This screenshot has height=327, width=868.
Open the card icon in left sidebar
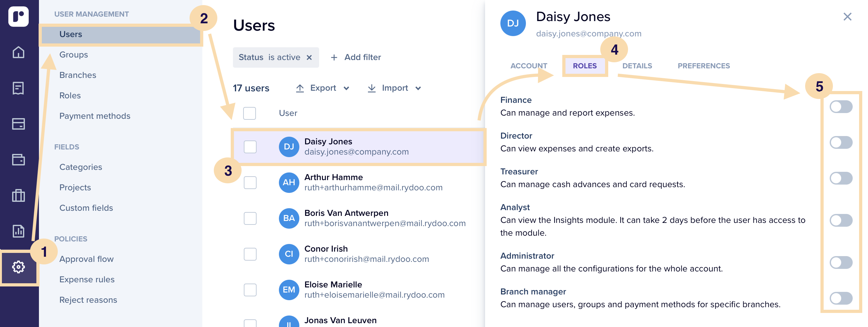(18, 124)
